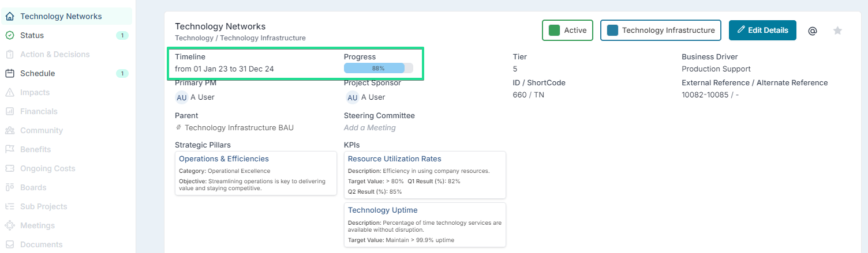The image size is (868, 253).
Task: Click the Edit Details button
Action: 762,31
